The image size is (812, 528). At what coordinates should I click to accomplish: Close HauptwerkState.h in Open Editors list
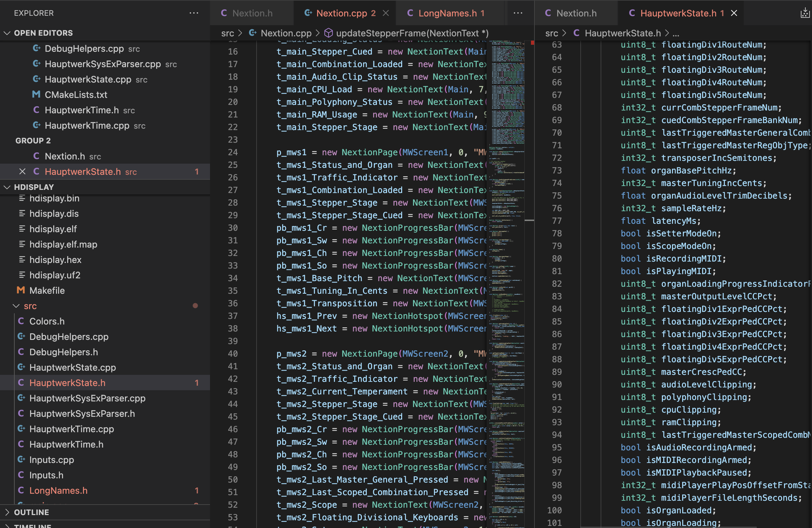click(x=22, y=172)
